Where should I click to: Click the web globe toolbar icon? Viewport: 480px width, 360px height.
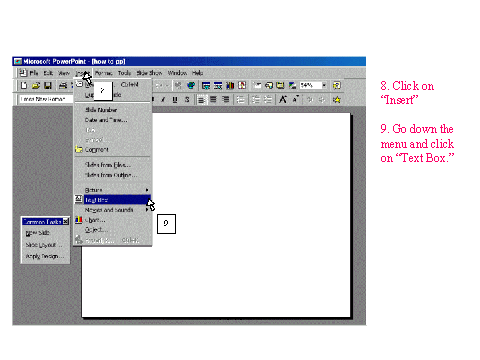click(x=191, y=86)
